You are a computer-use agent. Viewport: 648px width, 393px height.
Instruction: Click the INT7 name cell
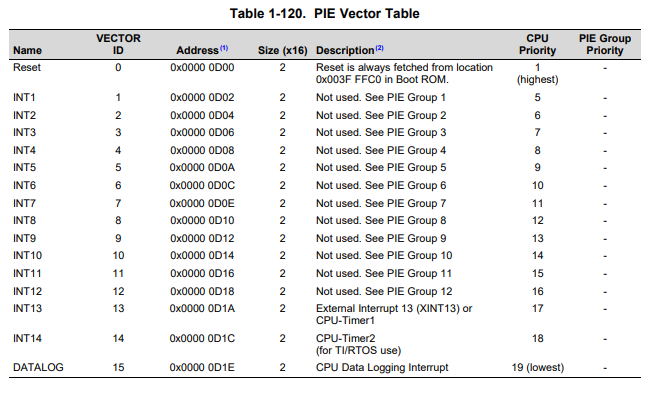[x=24, y=203]
